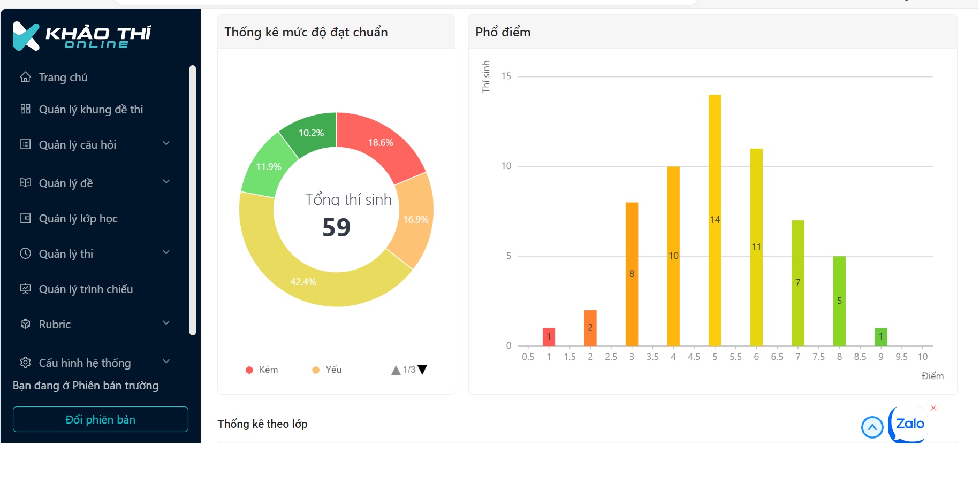Viewport: 980px width, 492px height.
Task: Open the Quản lý lớp học menu item
Action: tap(78, 218)
